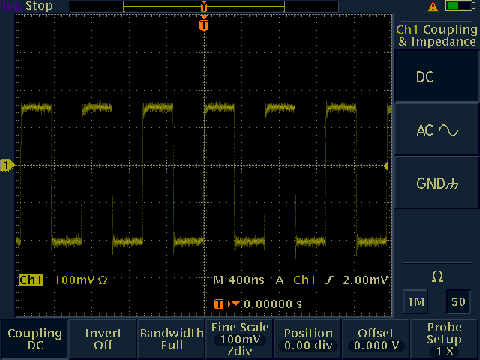Screen dimensions: 480x360
Task: Select GND coupling option
Action: [437, 183]
